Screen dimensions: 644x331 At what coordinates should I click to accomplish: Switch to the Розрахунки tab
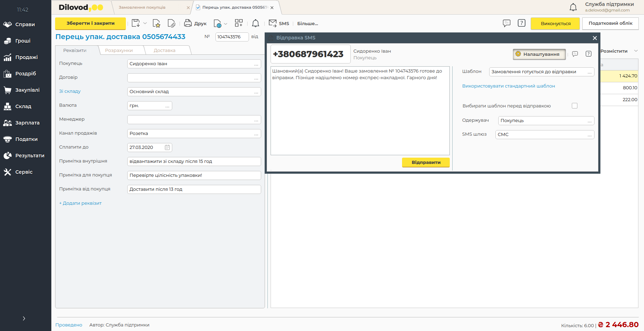click(x=119, y=51)
